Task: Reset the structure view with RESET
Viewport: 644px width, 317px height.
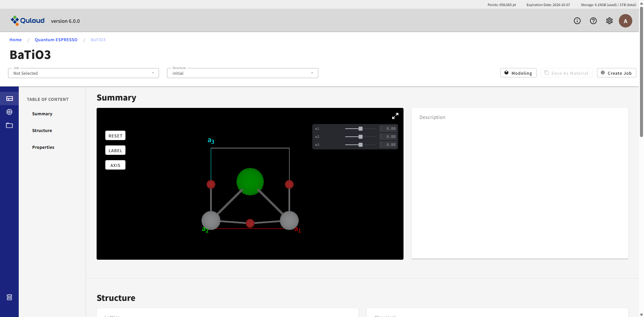Action: (115, 135)
